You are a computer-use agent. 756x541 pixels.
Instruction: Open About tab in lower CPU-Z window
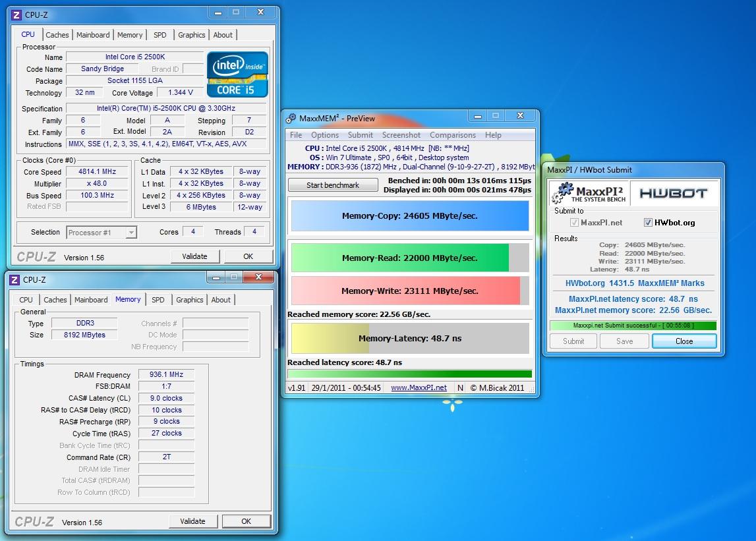tap(221, 299)
